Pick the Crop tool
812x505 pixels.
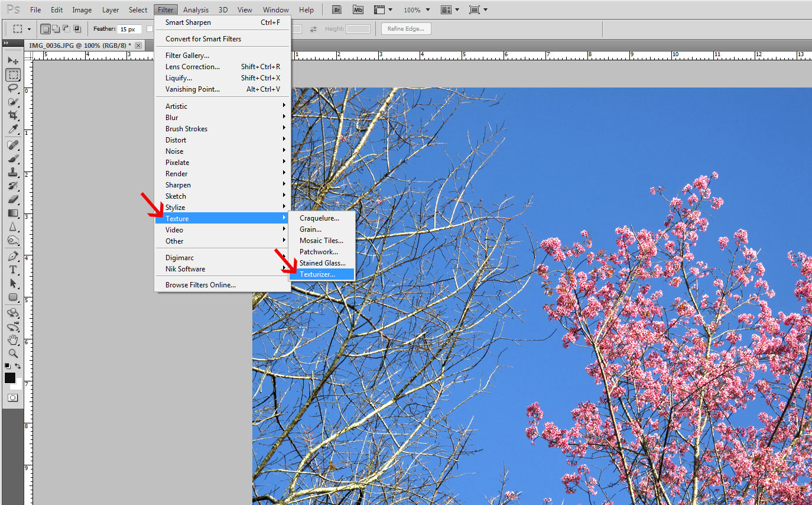[x=13, y=115]
